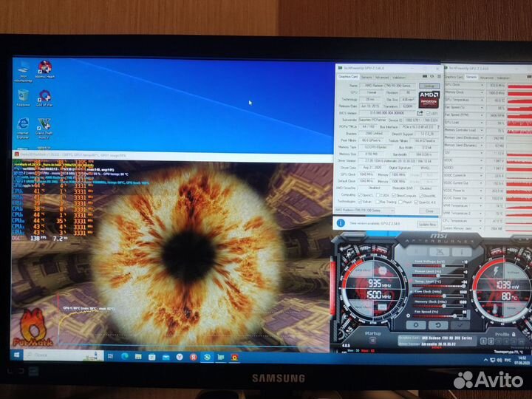This screenshot has width=532, height=399.
Task: Click the Bus Interface question mark
Action: click(x=438, y=126)
